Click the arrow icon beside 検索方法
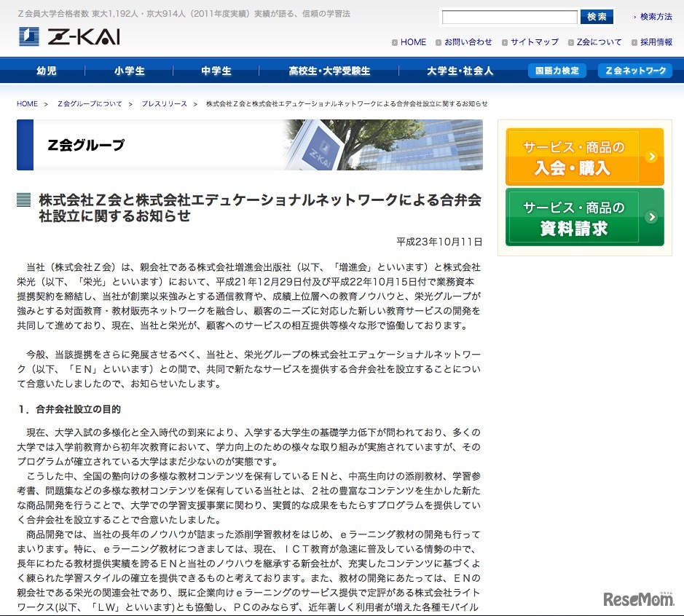 pyautogui.click(x=634, y=17)
